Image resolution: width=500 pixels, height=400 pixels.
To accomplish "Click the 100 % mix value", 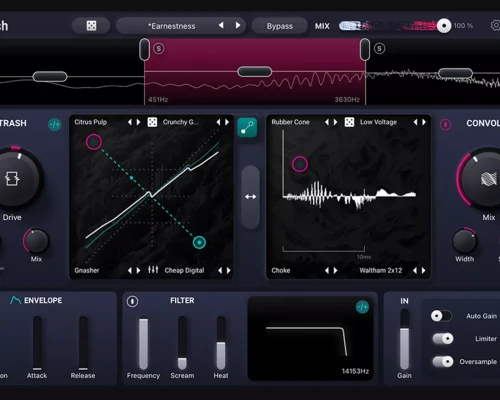I will [x=463, y=26].
